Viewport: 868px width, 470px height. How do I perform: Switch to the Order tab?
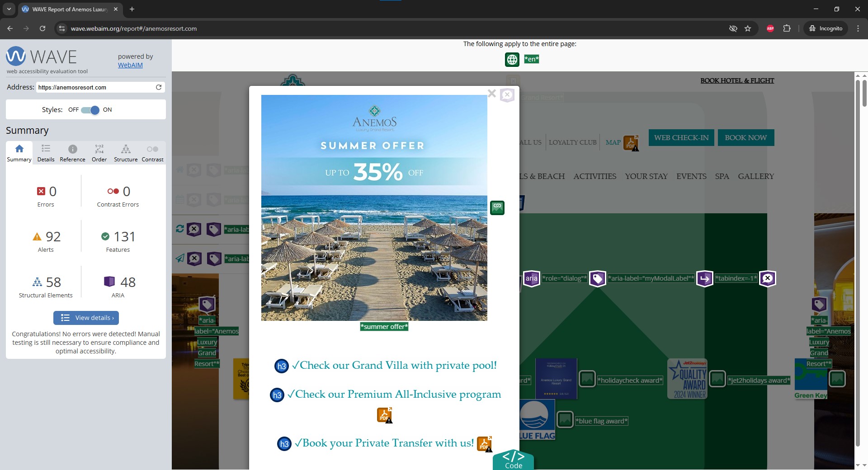point(99,153)
